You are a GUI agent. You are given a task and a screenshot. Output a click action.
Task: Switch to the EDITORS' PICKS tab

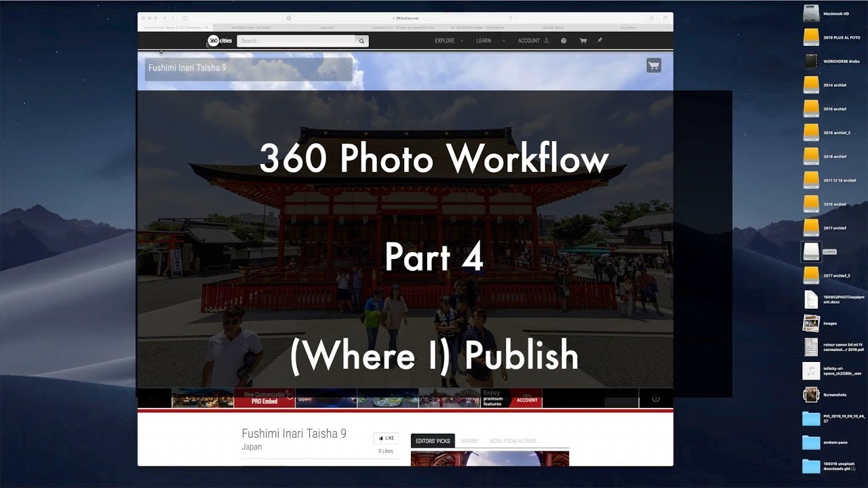pyautogui.click(x=433, y=441)
